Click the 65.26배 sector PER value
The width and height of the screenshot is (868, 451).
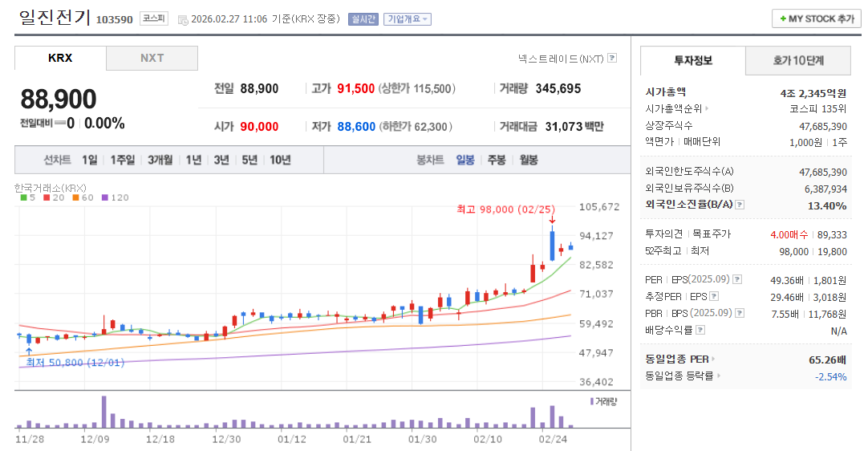(828, 360)
